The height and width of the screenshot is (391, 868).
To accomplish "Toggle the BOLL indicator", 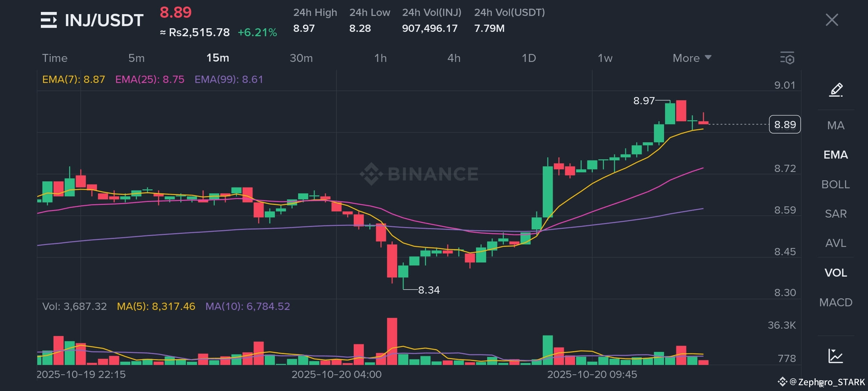I will click(836, 184).
